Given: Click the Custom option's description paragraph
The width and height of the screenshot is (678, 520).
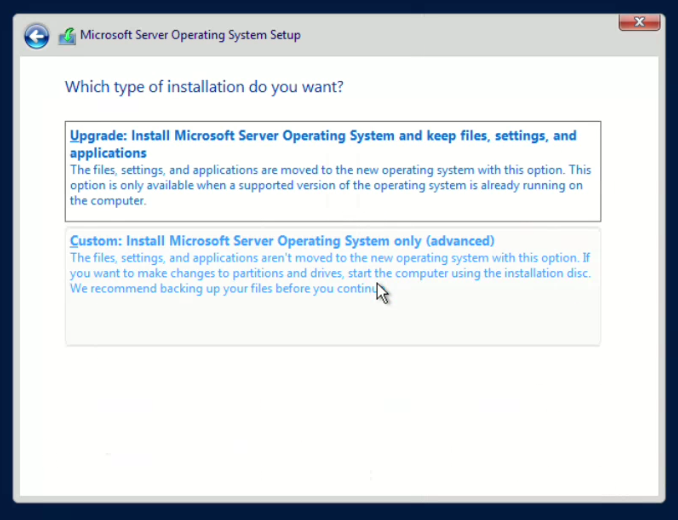Looking at the screenshot, I should tap(330, 273).
